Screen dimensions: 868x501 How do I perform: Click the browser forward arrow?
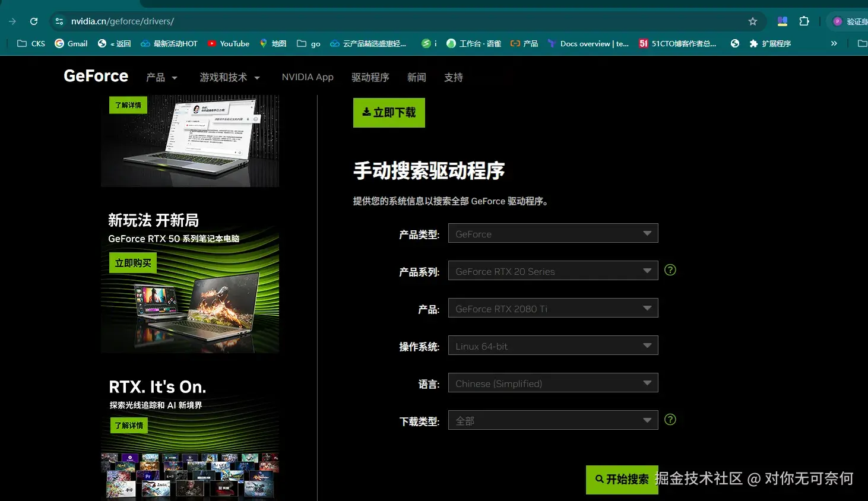point(12,21)
